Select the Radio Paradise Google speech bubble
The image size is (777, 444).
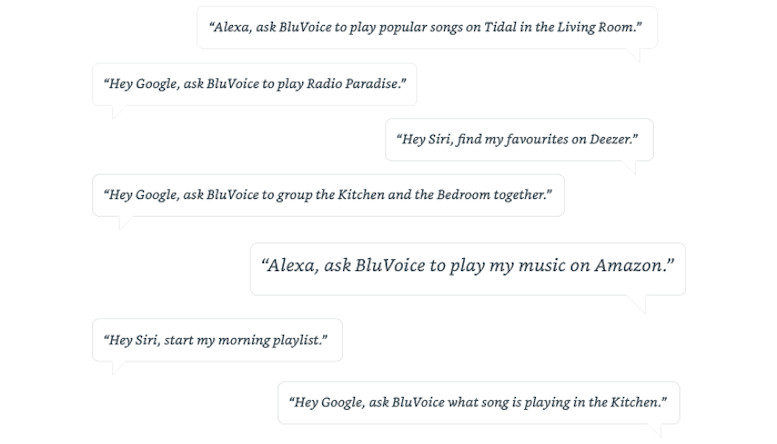pyautogui.click(x=255, y=84)
